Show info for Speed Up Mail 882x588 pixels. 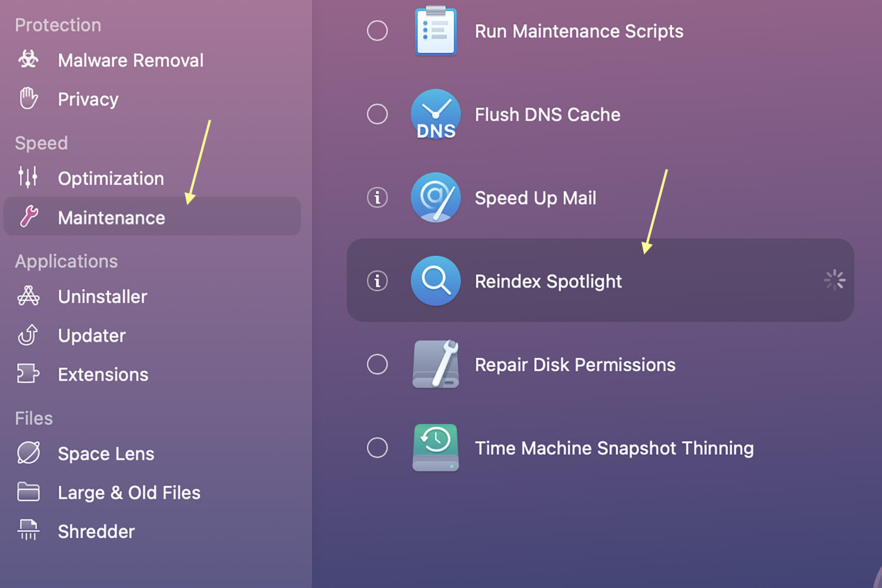(x=377, y=198)
